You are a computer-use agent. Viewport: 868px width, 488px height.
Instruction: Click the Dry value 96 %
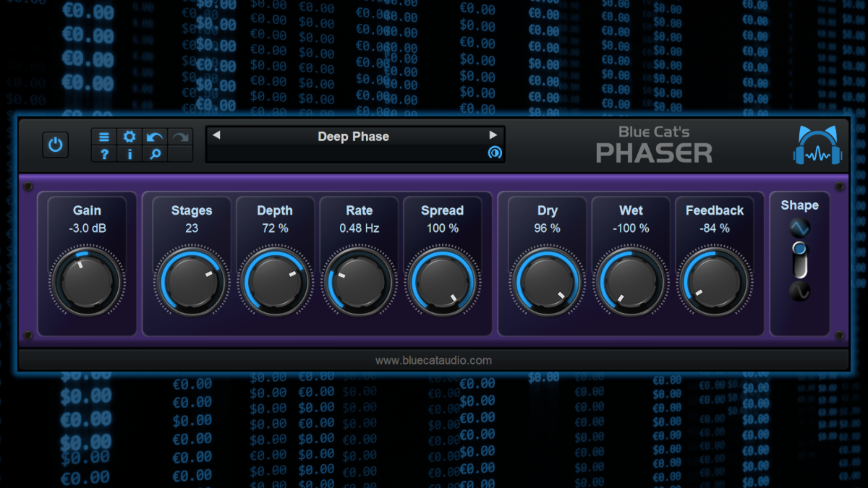(x=548, y=228)
